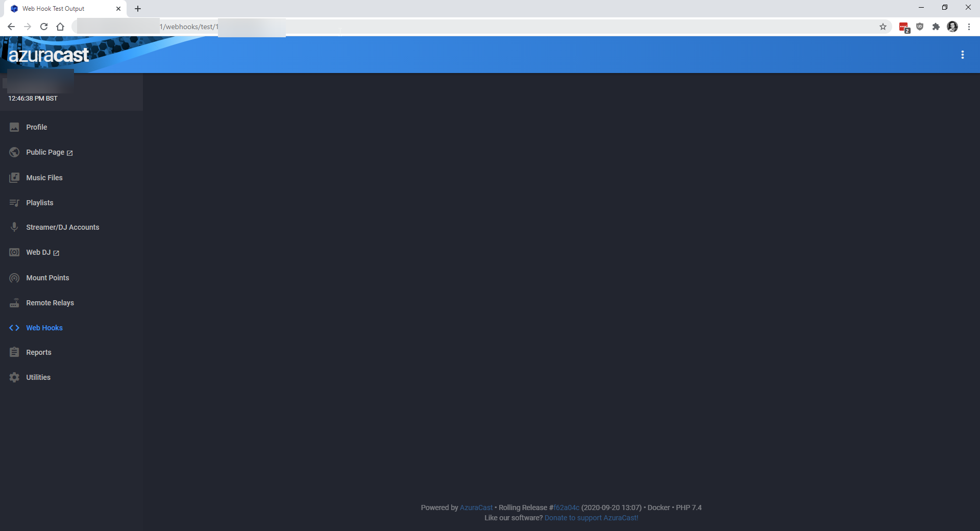The height and width of the screenshot is (531, 980).
Task: Open the extensions puzzle icon
Action: click(x=936, y=27)
